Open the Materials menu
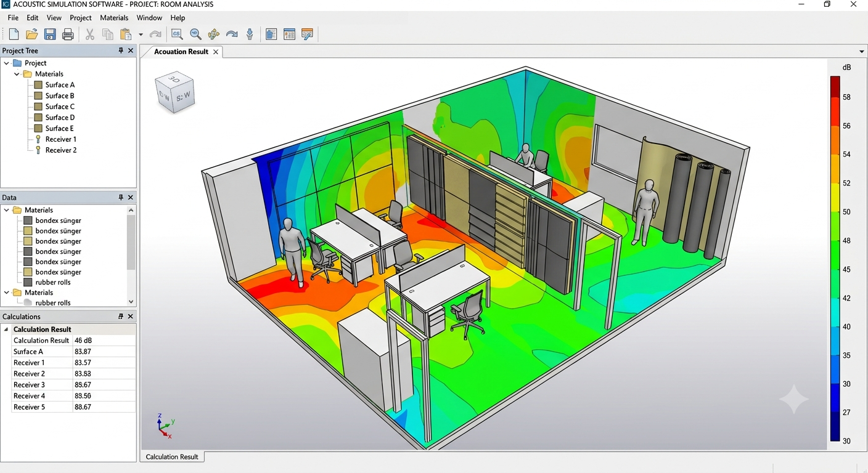Image resolution: width=868 pixels, height=473 pixels. [x=114, y=18]
